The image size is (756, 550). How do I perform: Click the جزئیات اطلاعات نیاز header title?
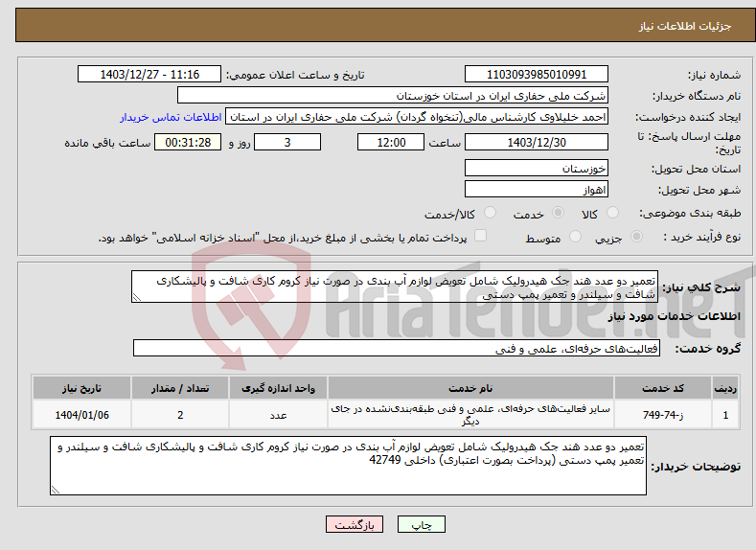click(x=685, y=26)
